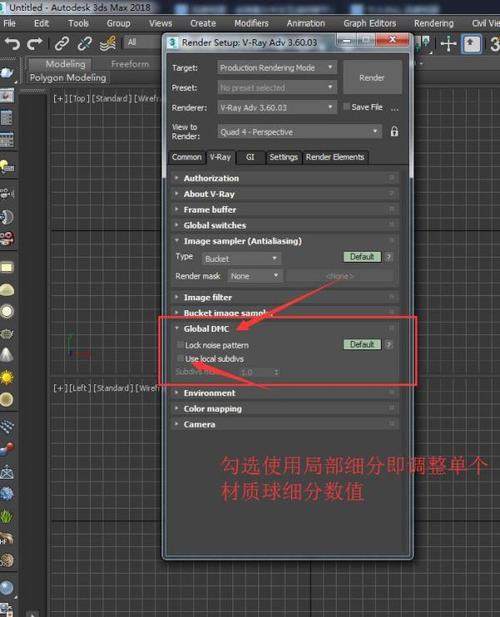Screen dimensions: 500x617
Task: Create a V-Ray dome light from left toolbar
Action: [7, 290]
